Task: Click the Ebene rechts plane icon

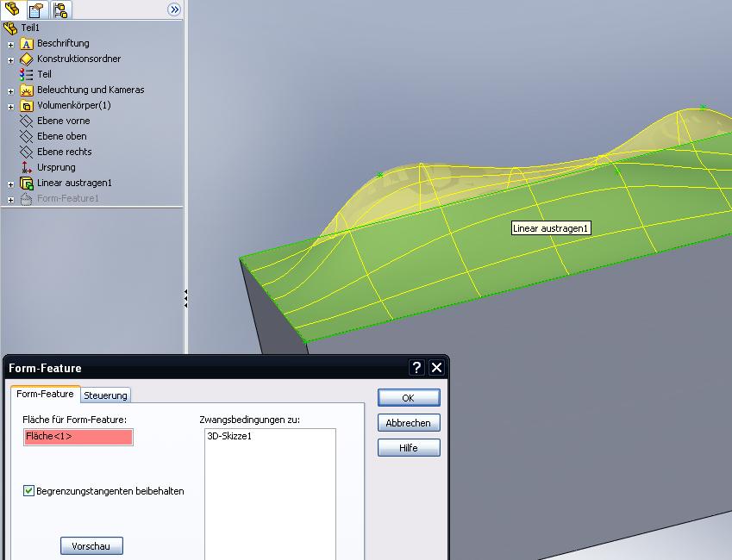Action: (26, 152)
